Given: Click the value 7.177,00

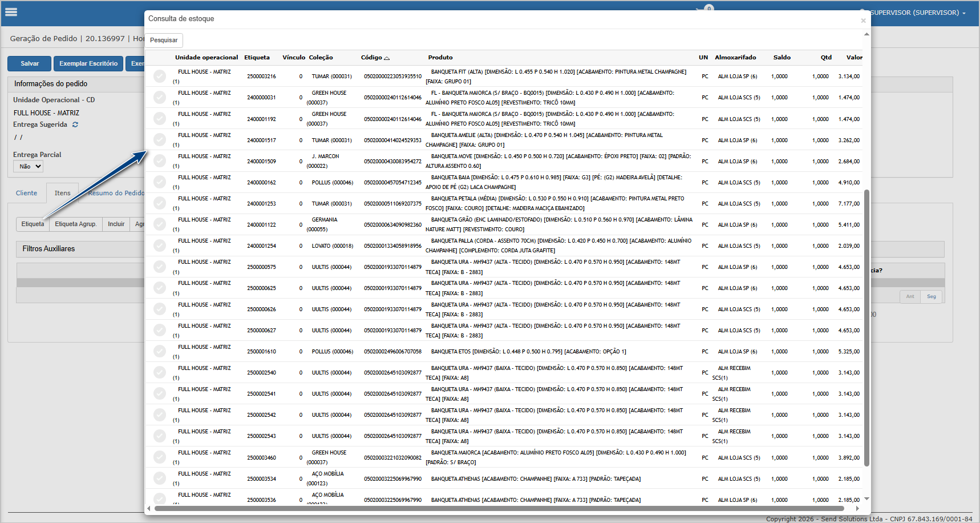Looking at the screenshot, I should pos(849,204).
